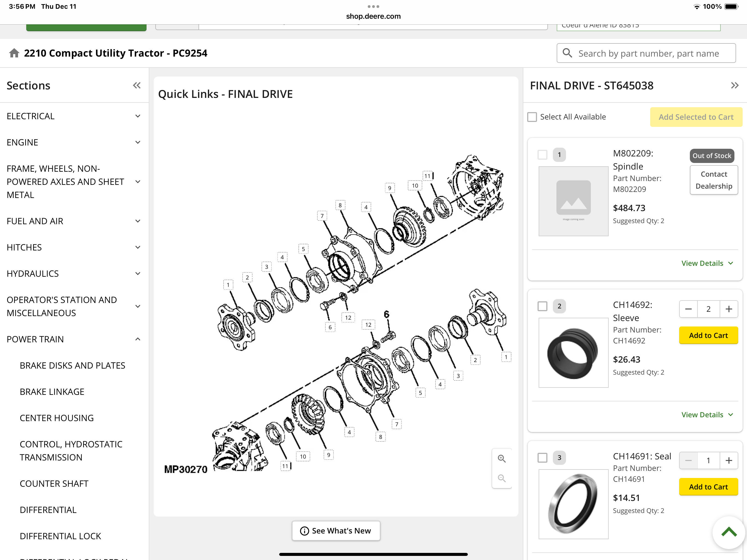The height and width of the screenshot is (560, 747).
Task: Click See What's New button
Action: [x=336, y=531]
